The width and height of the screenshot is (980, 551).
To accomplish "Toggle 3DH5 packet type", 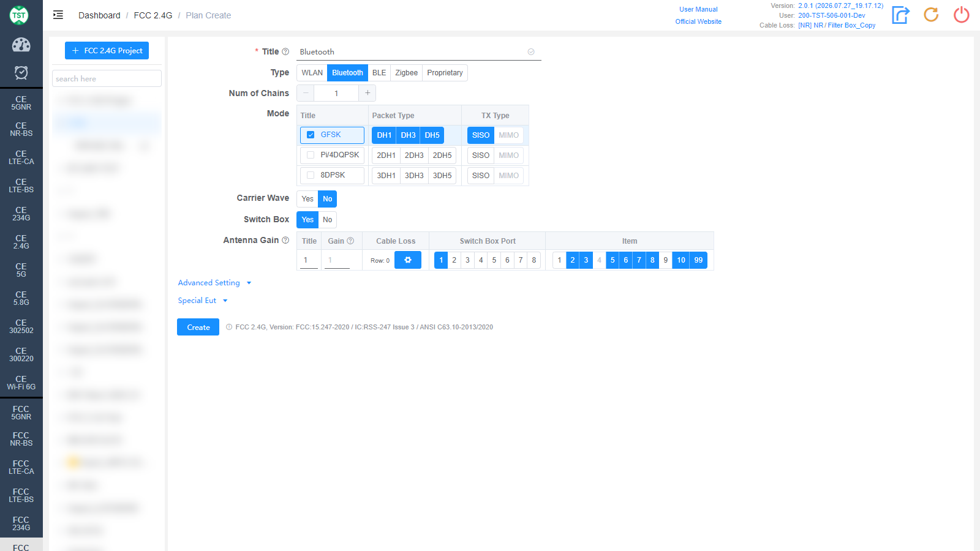I will [442, 176].
